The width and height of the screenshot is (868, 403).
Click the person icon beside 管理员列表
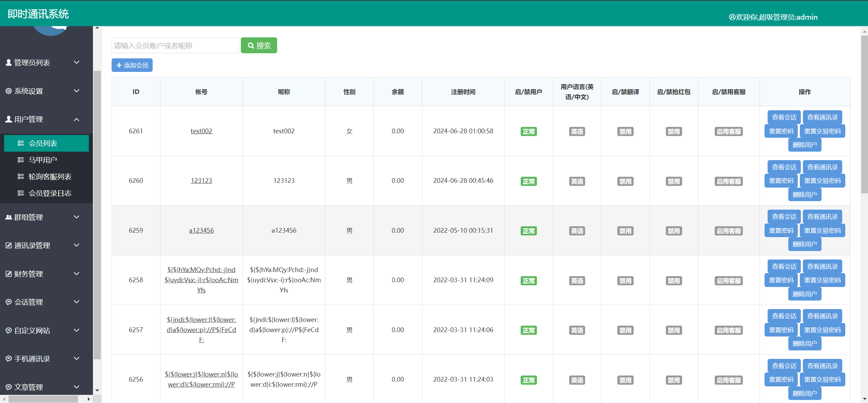9,62
